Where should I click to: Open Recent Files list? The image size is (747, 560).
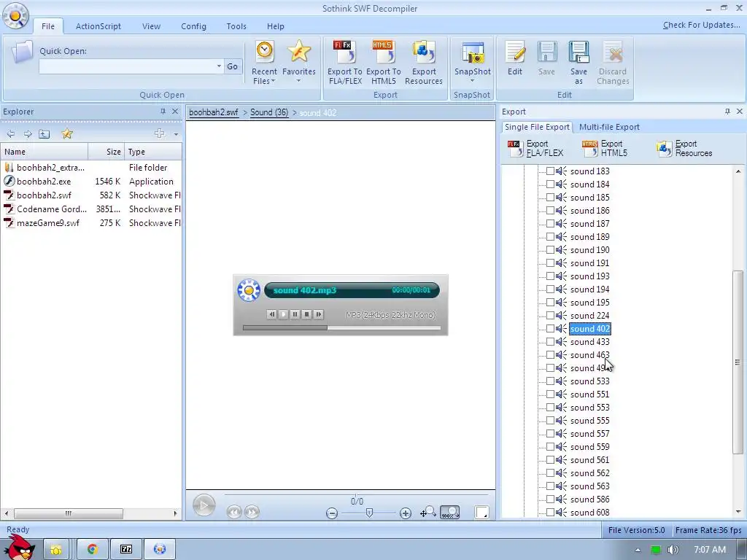[264, 63]
